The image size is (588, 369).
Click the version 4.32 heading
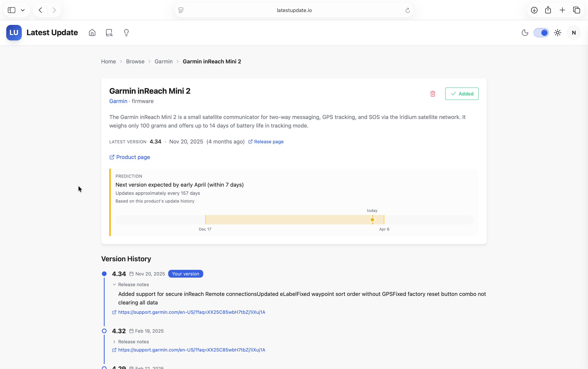click(x=119, y=331)
